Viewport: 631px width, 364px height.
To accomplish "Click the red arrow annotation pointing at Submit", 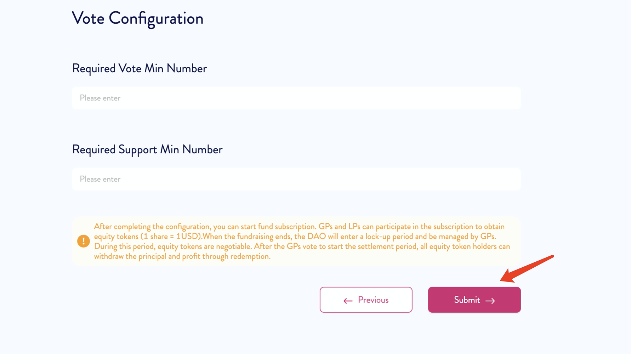I will pos(527,269).
